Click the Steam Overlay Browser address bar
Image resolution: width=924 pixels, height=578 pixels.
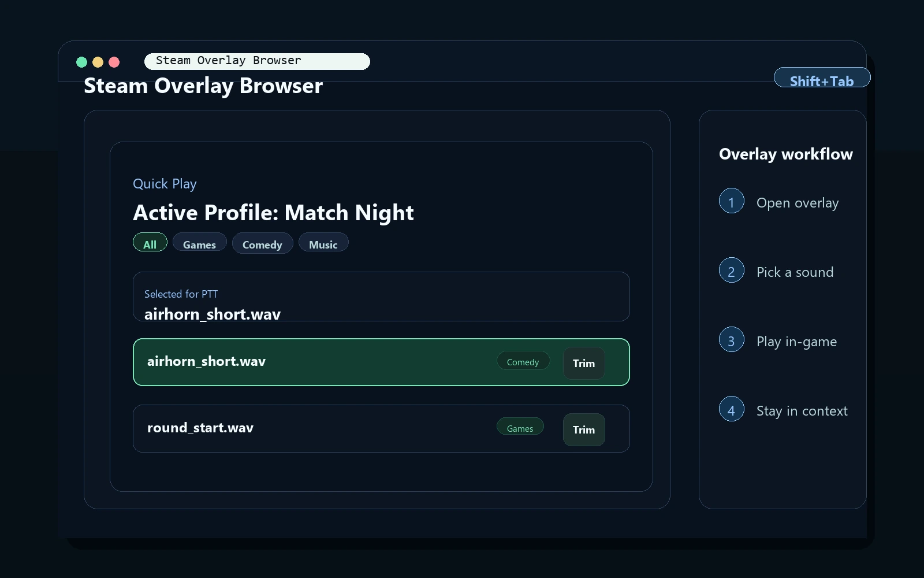click(x=257, y=61)
